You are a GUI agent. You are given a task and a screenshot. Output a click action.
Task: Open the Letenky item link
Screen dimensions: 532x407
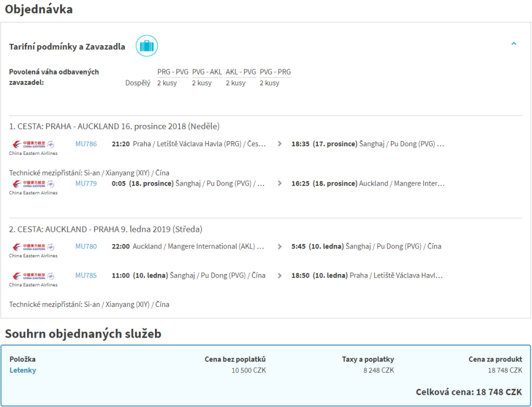click(23, 371)
